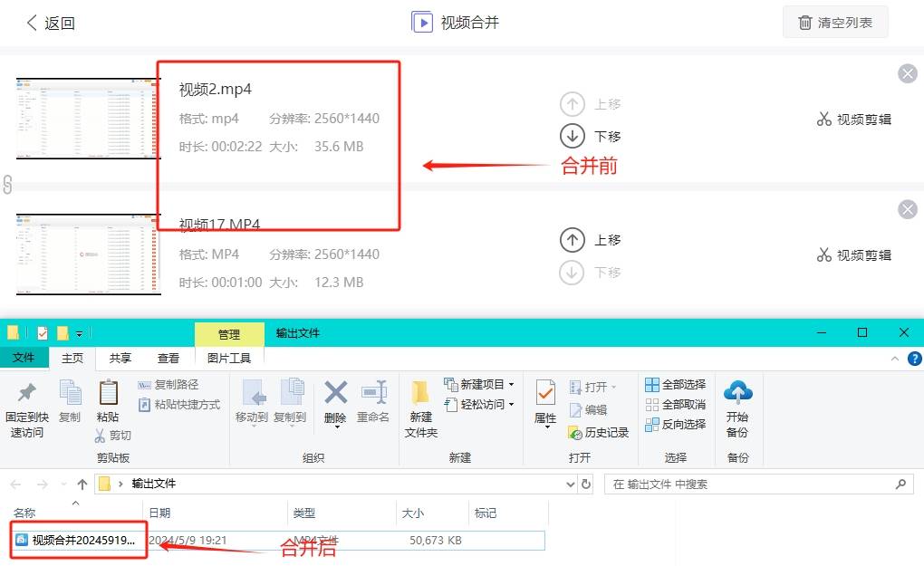924x566 pixels.
Task: Switch to the 查看 ribbon tab
Action: 168,358
